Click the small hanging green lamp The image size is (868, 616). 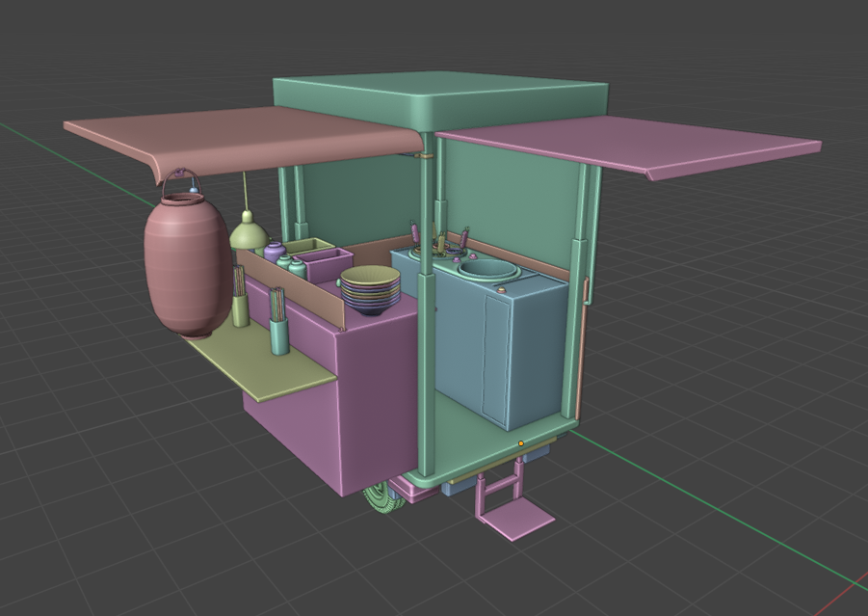click(248, 233)
